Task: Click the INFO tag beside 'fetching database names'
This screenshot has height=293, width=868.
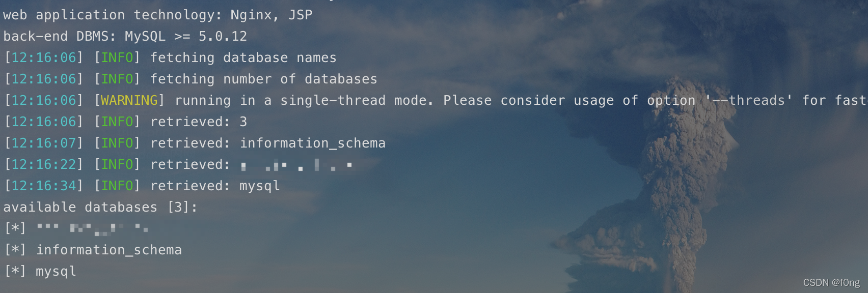Action: [x=117, y=58]
